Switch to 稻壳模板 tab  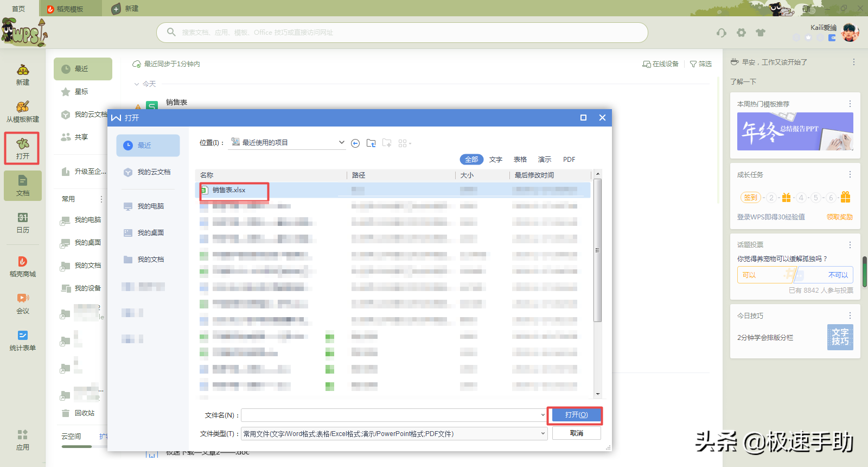[x=69, y=9]
